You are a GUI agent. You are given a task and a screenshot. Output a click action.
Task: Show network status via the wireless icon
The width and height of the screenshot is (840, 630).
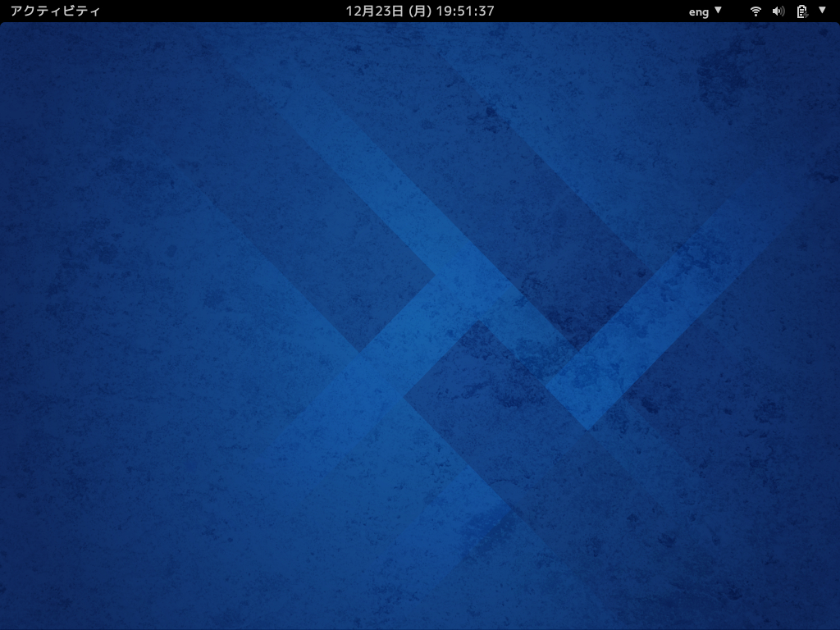click(x=756, y=11)
